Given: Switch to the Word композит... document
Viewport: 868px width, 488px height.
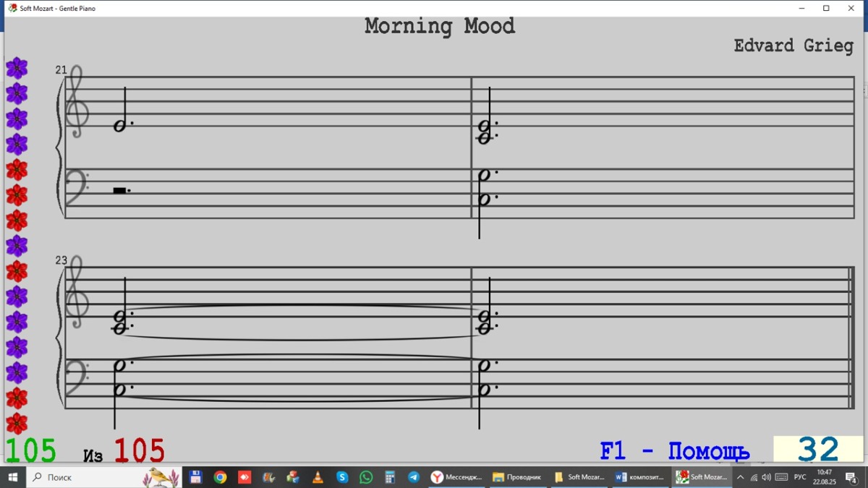Looking at the screenshot, I should tap(641, 477).
